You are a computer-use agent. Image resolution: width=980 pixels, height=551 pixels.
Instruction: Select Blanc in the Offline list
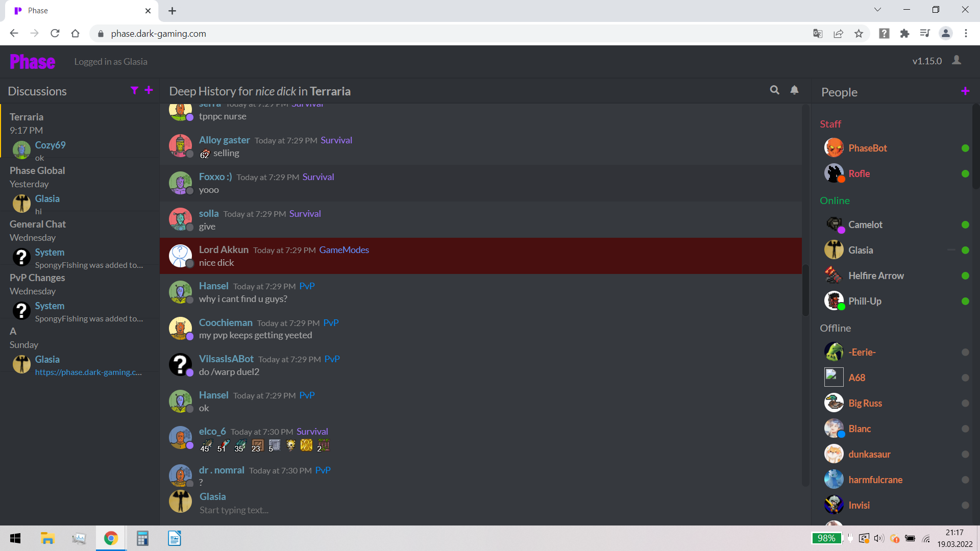coord(860,429)
